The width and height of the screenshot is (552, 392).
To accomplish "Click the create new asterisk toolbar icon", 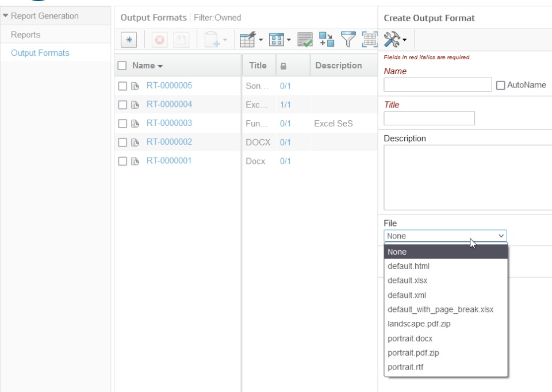I will click(129, 40).
